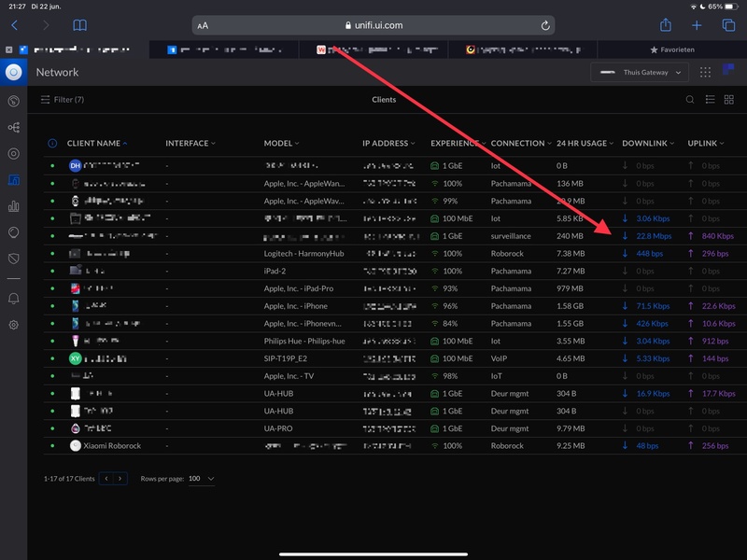Screen dimensions: 747x560
Task: Sort by DOWNLINK column
Action: point(648,144)
